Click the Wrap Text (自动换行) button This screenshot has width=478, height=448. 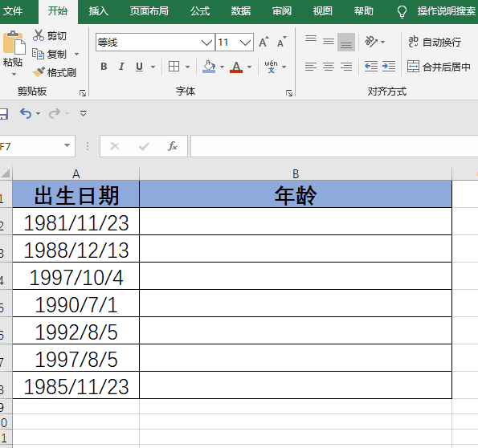[x=435, y=42]
